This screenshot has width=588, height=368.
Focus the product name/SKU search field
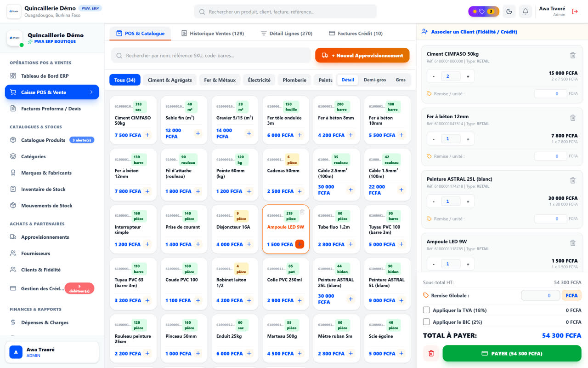click(x=211, y=55)
